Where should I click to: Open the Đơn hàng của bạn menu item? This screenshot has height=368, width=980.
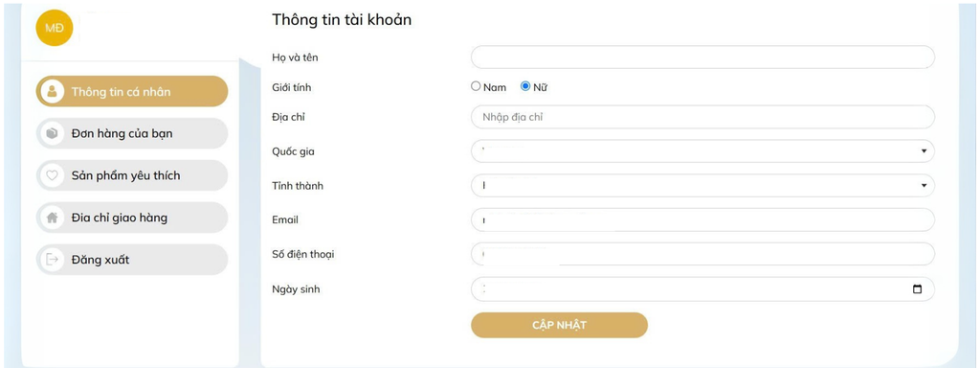click(132, 133)
